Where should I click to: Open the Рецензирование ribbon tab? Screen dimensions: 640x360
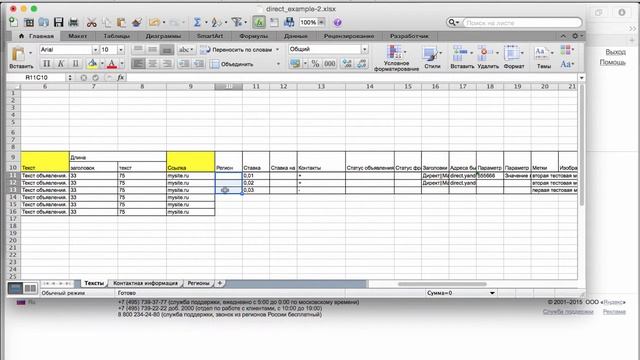[x=349, y=36]
